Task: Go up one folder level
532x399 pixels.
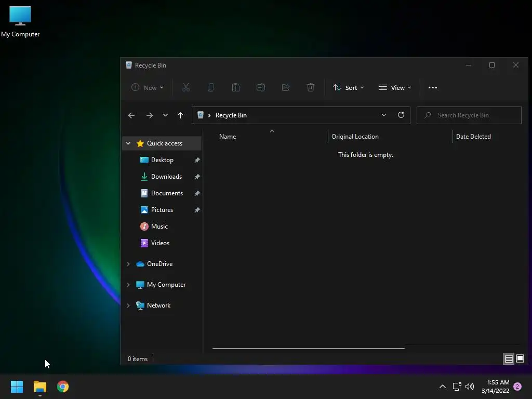Action: click(x=180, y=115)
